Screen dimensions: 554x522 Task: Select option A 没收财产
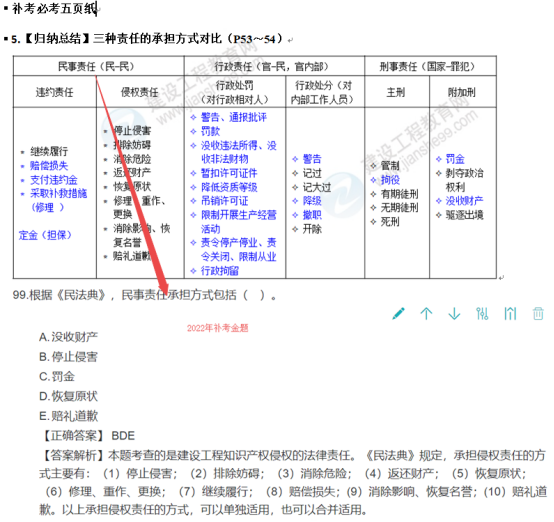(x=68, y=337)
